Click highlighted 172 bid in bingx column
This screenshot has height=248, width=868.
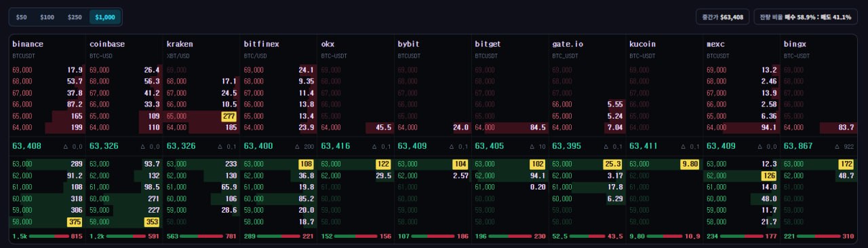846,164
